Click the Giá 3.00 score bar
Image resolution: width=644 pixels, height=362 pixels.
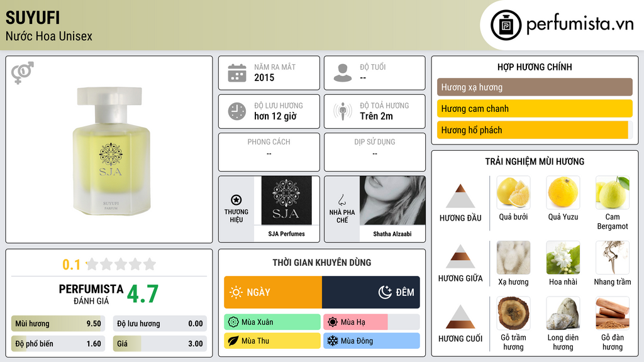click(x=160, y=344)
